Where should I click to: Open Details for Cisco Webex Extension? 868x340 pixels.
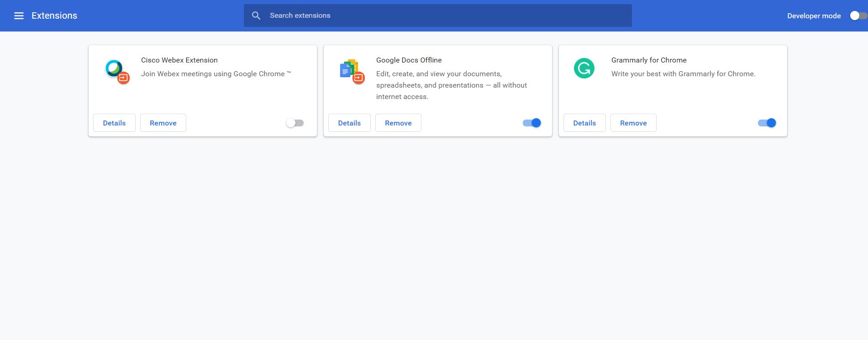(x=114, y=123)
